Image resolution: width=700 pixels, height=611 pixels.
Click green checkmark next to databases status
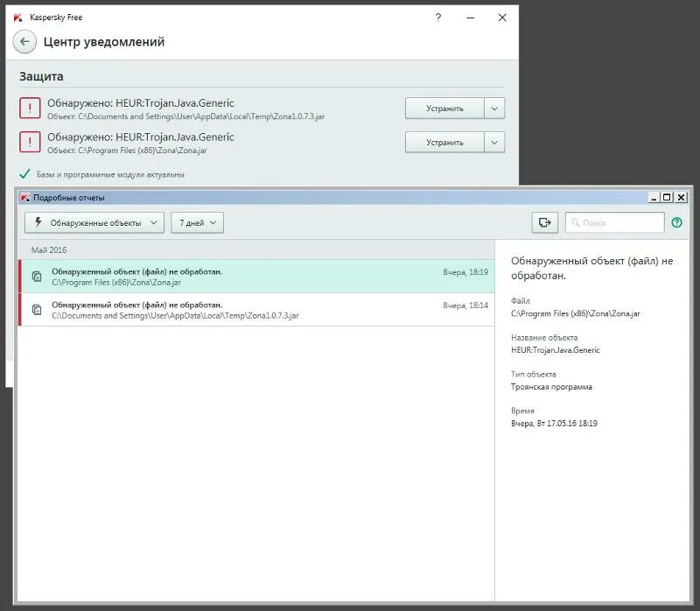pos(24,173)
